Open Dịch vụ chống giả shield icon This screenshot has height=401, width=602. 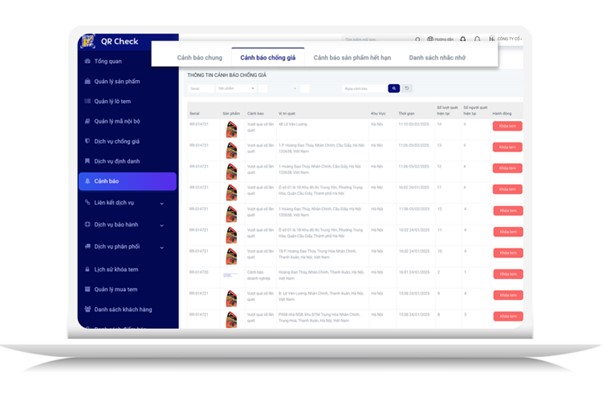click(x=88, y=141)
